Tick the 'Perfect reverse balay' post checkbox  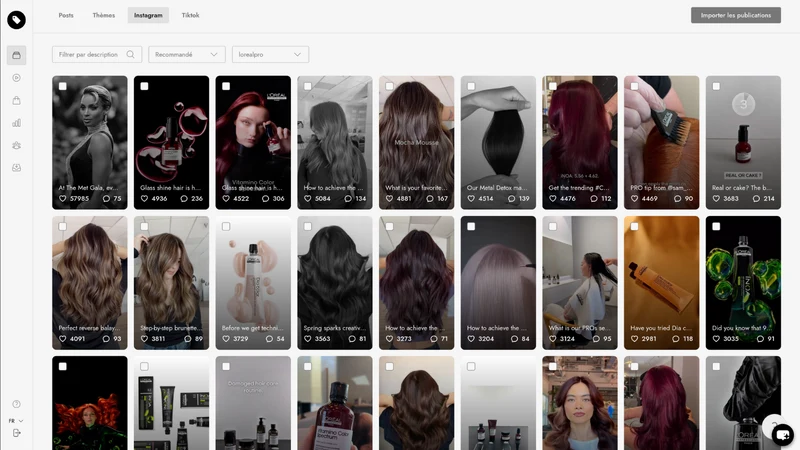(63, 227)
